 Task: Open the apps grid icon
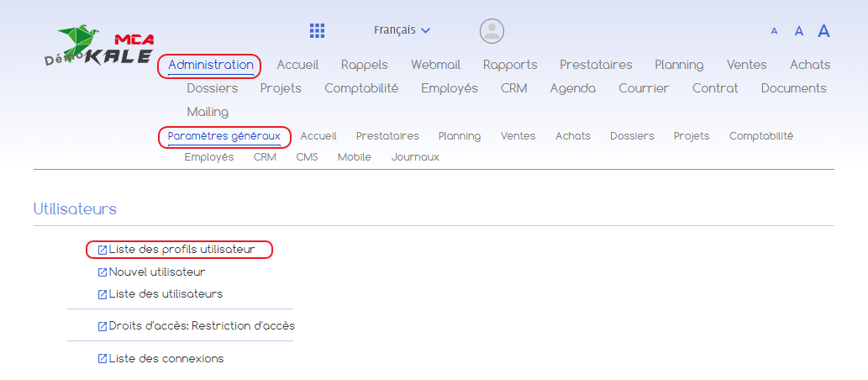[317, 31]
